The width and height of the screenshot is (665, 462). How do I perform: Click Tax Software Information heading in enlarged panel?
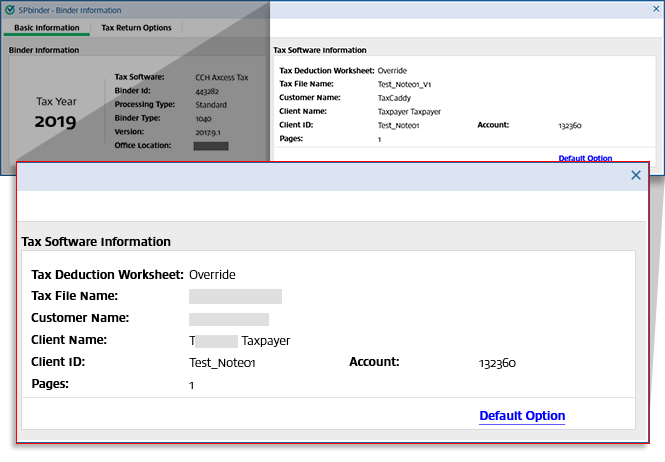tap(96, 241)
